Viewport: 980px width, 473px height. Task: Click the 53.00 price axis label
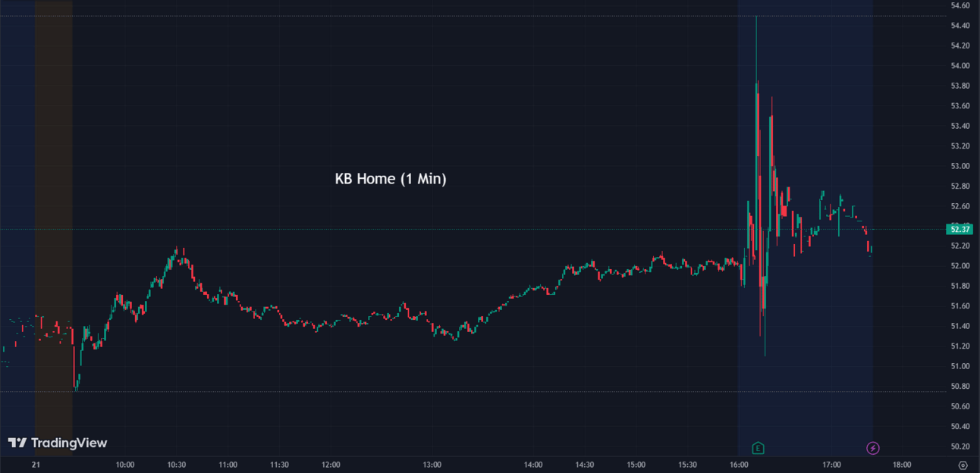960,166
